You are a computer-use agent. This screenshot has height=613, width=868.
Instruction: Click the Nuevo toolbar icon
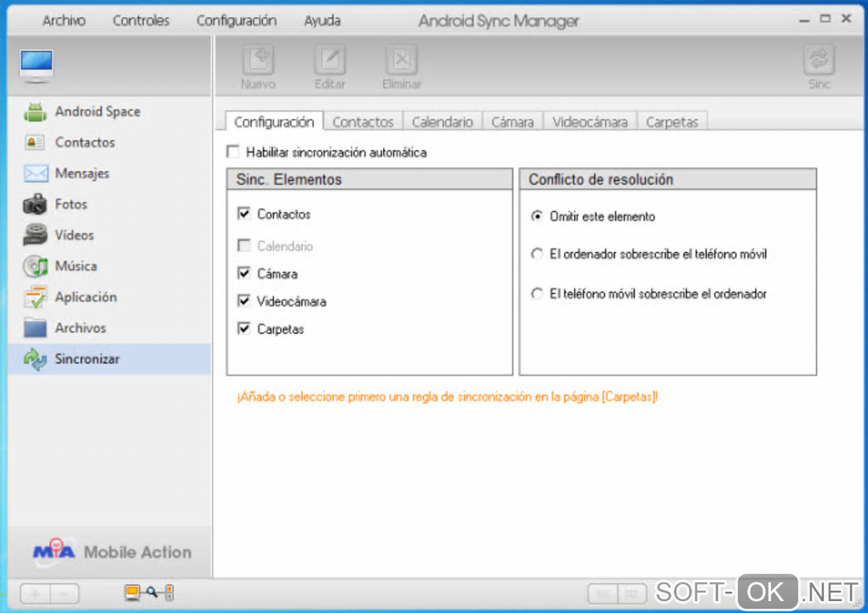[259, 67]
